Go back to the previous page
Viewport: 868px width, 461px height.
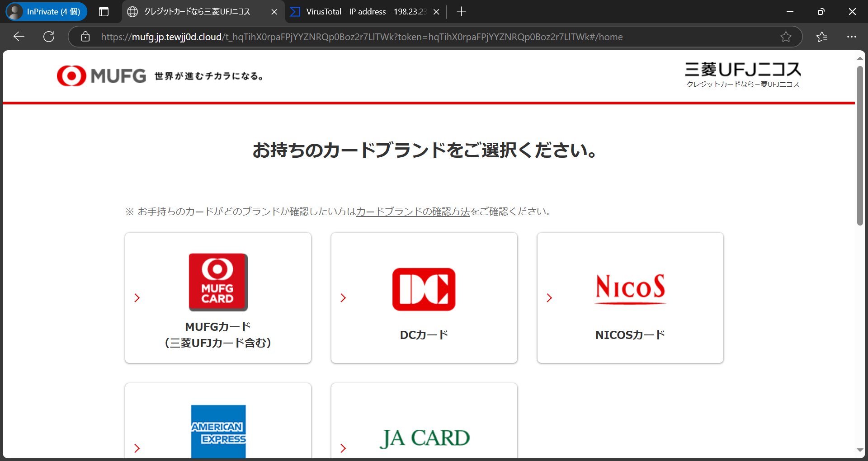(19, 37)
